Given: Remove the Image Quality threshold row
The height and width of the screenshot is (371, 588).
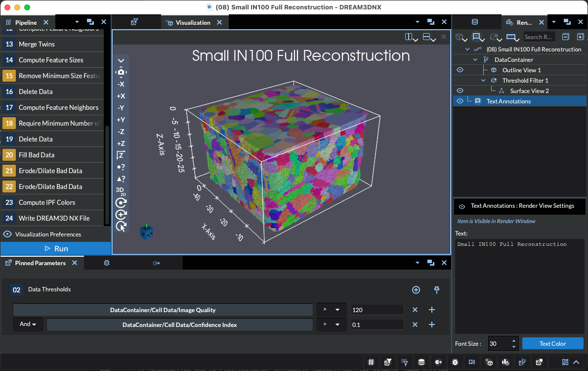Looking at the screenshot, I should tap(415, 310).
